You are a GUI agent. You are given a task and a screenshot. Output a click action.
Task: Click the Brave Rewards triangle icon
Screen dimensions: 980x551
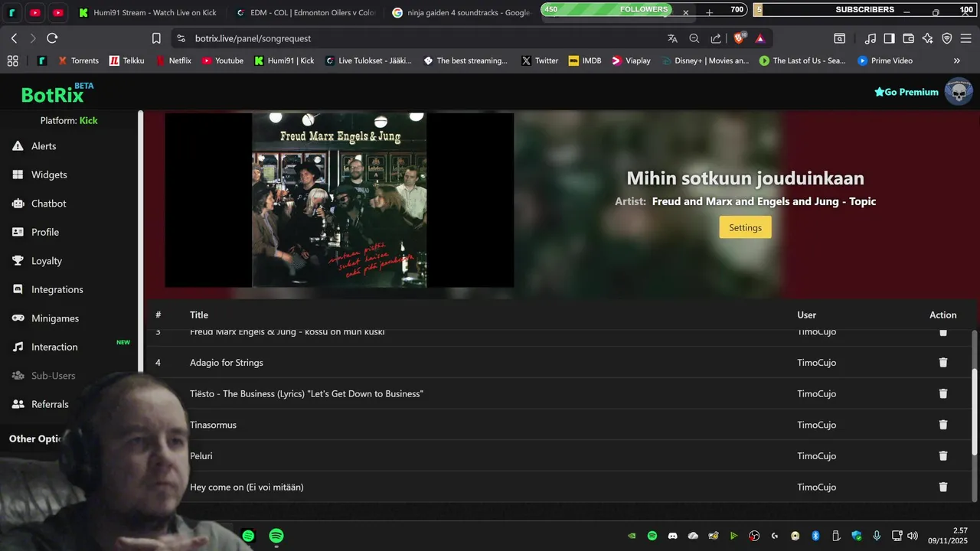(x=759, y=38)
